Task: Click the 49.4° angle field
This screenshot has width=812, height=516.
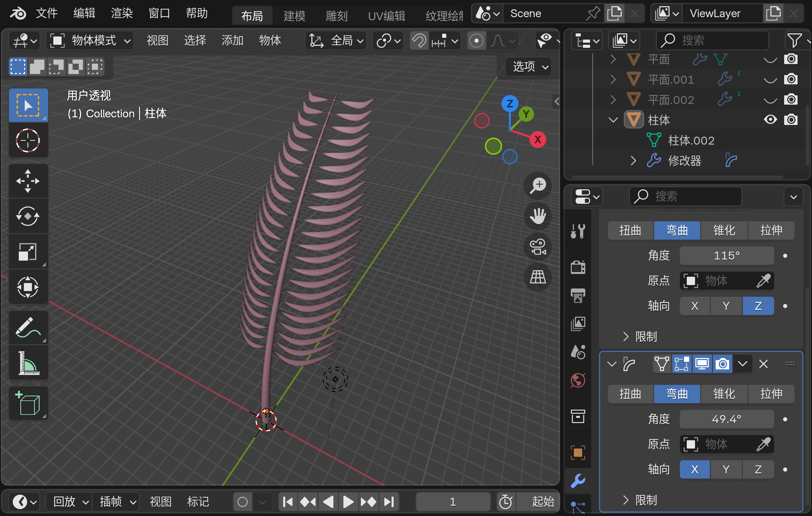Action: pos(726,419)
